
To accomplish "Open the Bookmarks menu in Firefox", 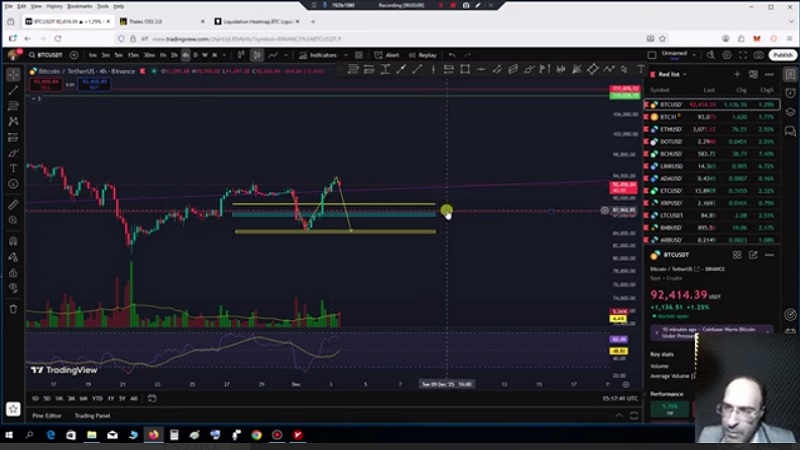I will pos(79,6).
